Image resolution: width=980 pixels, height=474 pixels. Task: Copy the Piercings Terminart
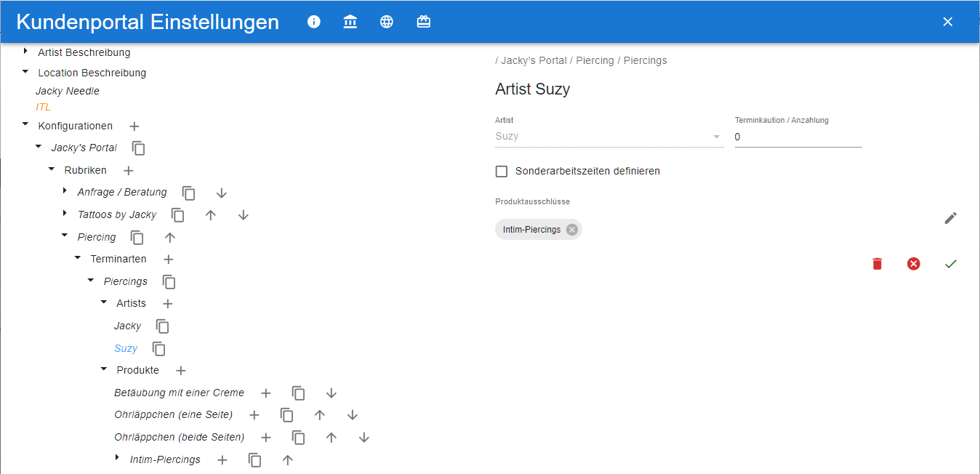[169, 282]
